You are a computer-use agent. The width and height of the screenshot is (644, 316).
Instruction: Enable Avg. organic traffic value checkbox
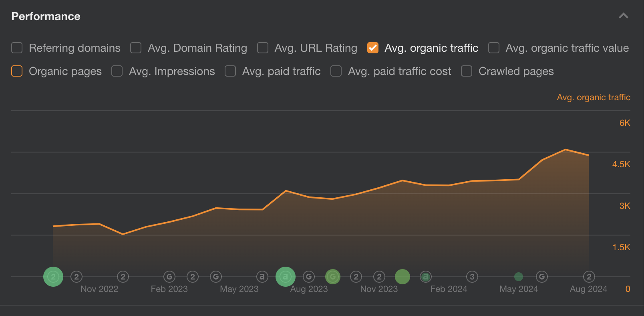[x=494, y=48]
